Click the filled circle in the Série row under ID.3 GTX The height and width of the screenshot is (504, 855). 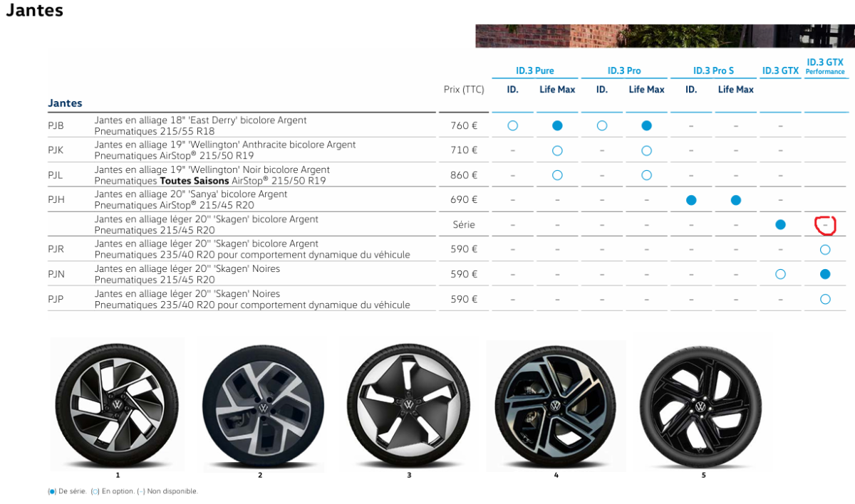(780, 225)
